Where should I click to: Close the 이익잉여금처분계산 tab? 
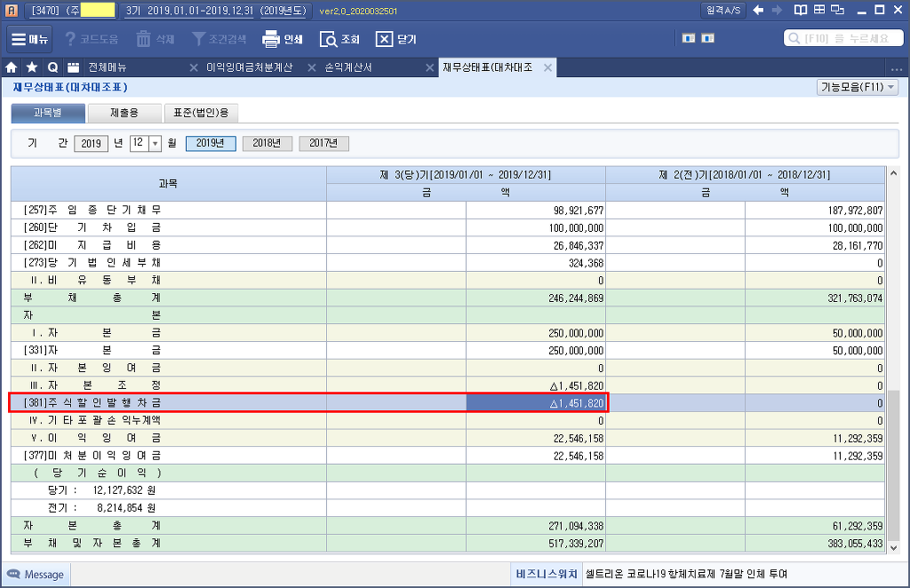click(x=194, y=68)
